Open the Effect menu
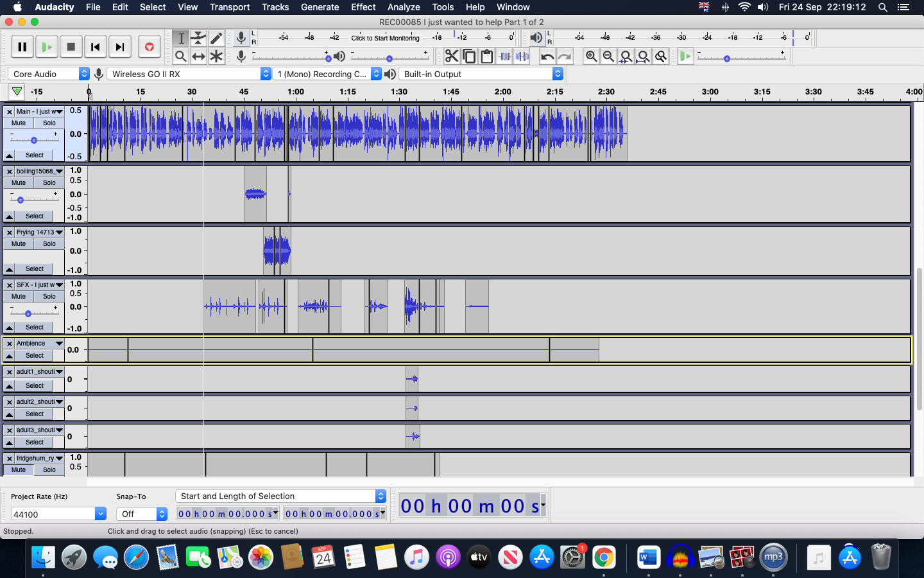924x578 pixels. [363, 7]
